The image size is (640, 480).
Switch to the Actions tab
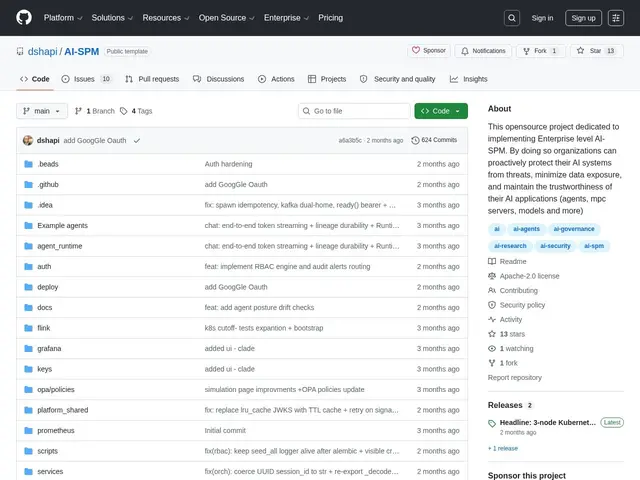pos(276,79)
